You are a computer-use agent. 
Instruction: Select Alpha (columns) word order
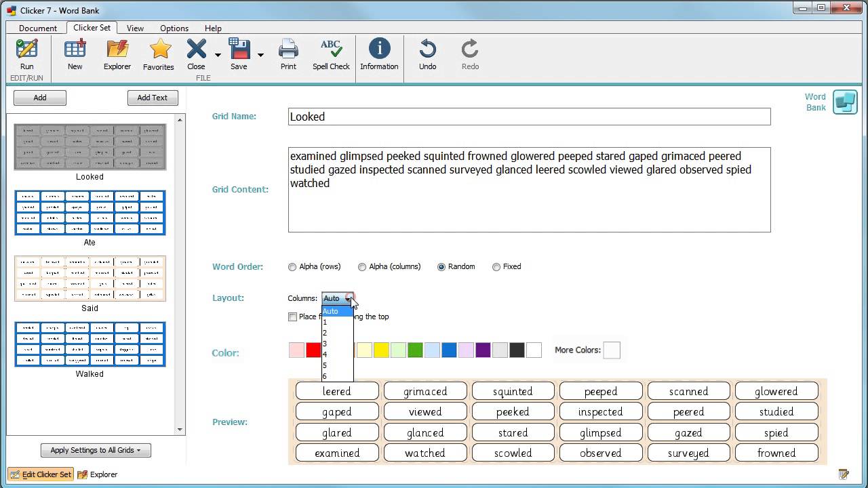click(362, 267)
